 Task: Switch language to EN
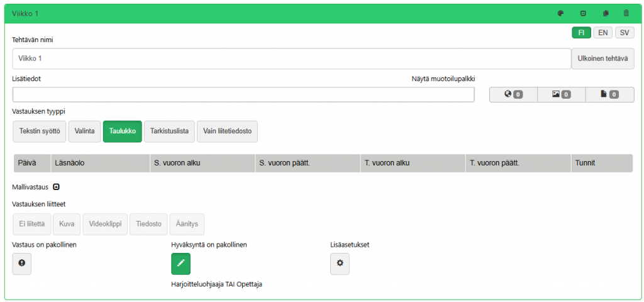pyautogui.click(x=602, y=33)
